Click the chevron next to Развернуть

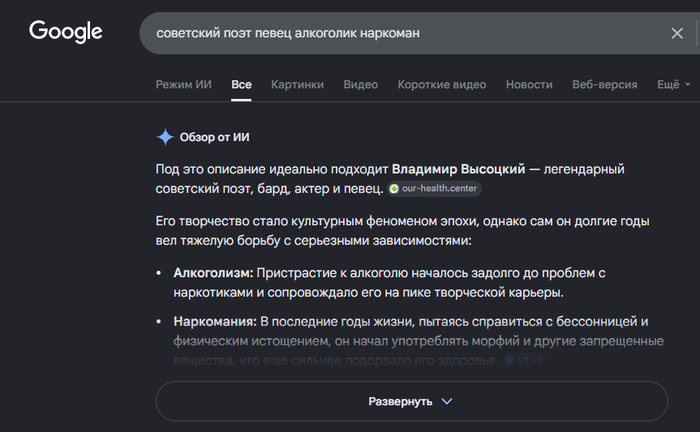447,401
